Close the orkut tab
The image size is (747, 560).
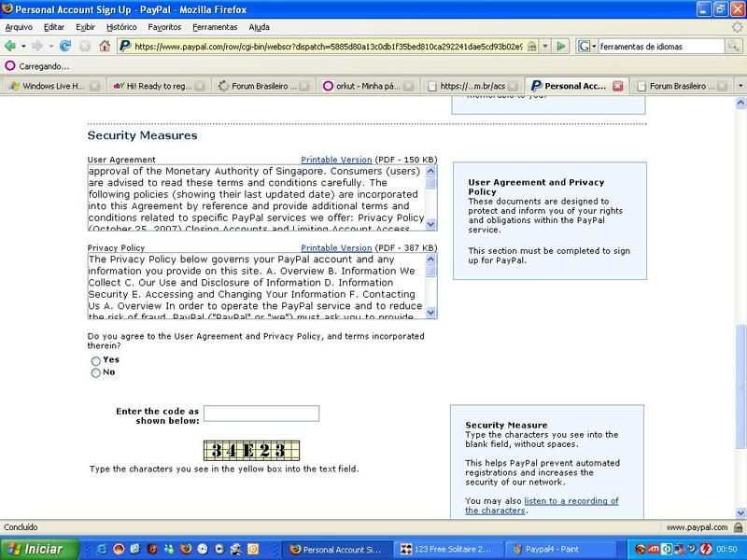[408, 86]
